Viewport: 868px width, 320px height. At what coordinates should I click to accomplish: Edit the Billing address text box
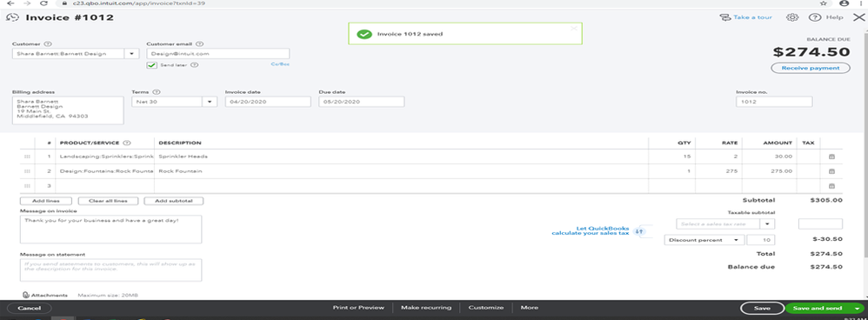pos(68,110)
